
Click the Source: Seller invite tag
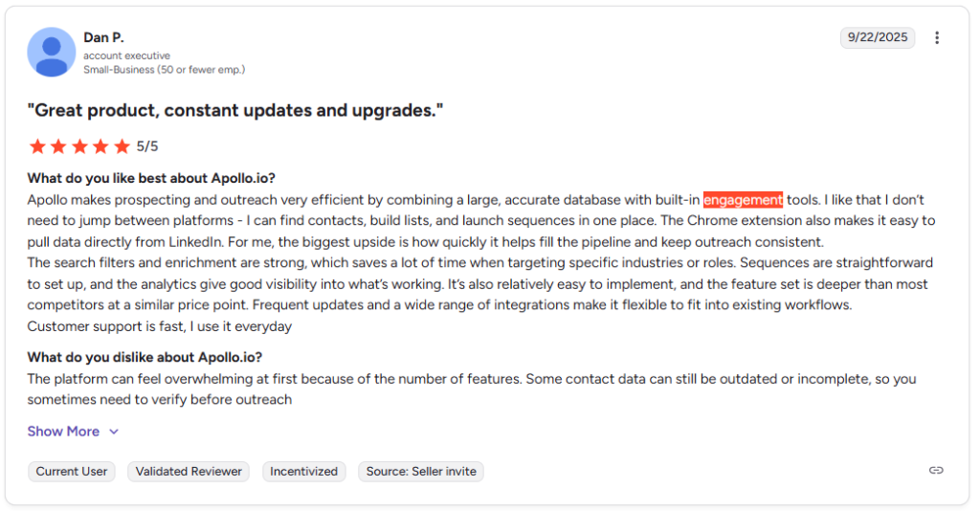pyautogui.click(x=421, y=471)
